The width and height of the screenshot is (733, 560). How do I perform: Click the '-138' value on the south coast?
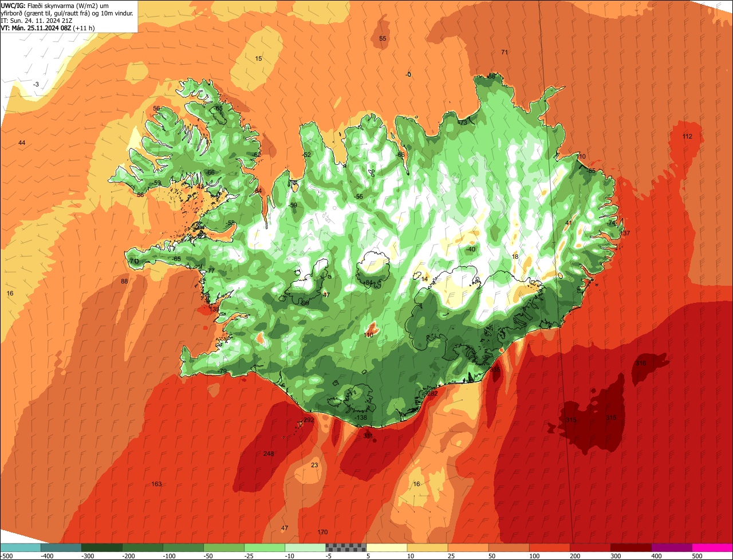[361, 418]
